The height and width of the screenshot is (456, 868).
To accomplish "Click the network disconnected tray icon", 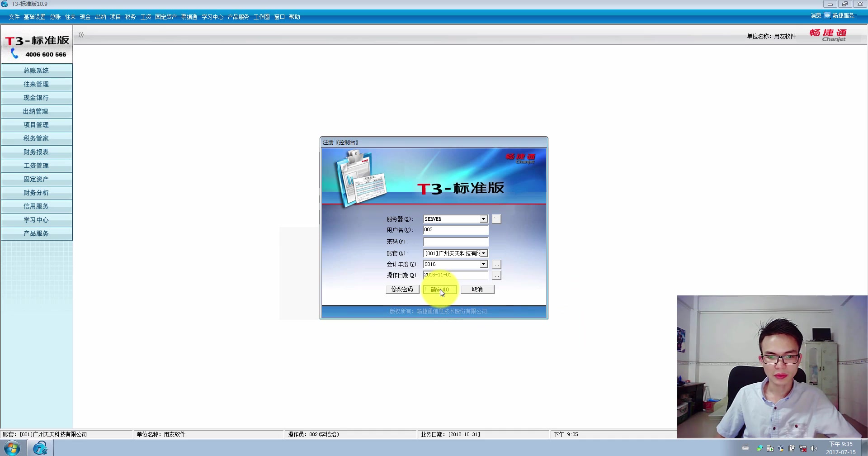I will [x=803, y=448].
